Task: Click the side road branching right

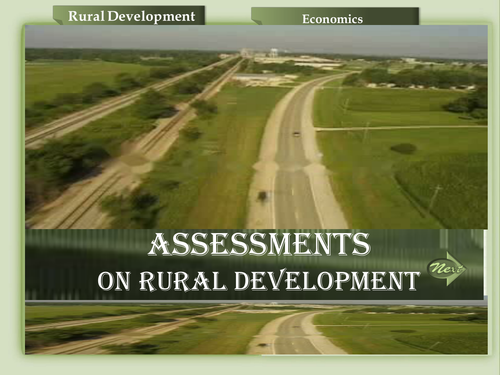Action: click(x=400, y=128)
